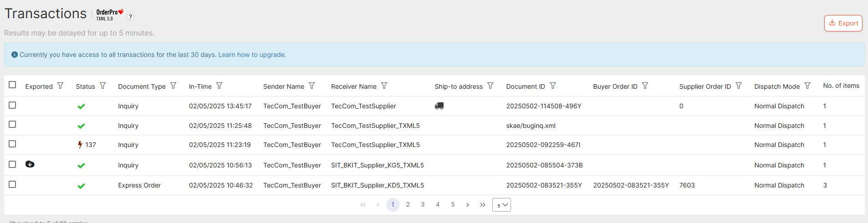Open the 'Learn how to upgrade' link
The height and width of the screenshot is (223, 868).
[x=252, y=55]
